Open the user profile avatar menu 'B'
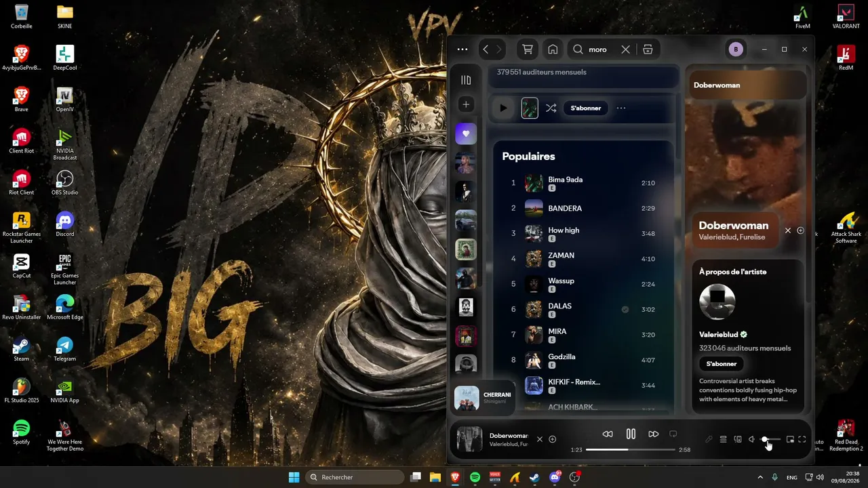This screenshot has height=488, width=868. click(x=736, y=49)
